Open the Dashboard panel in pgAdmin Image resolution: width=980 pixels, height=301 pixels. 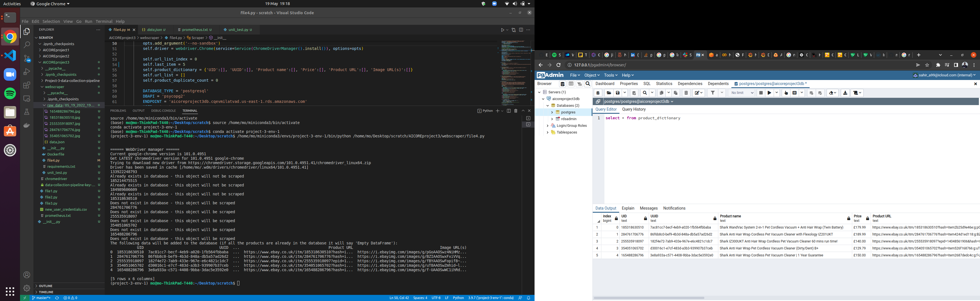tap(604, 83)
